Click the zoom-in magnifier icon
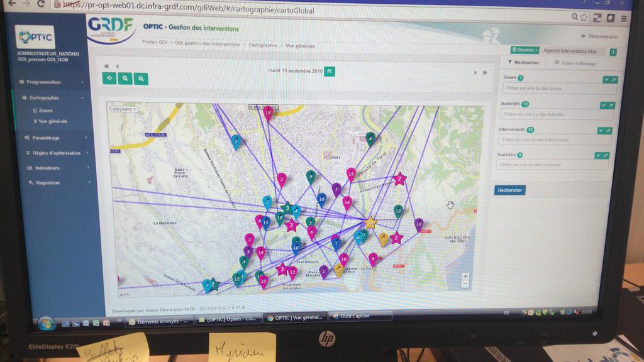The width and height of the screenshot is (644, 362). click(x=125, y=78)
